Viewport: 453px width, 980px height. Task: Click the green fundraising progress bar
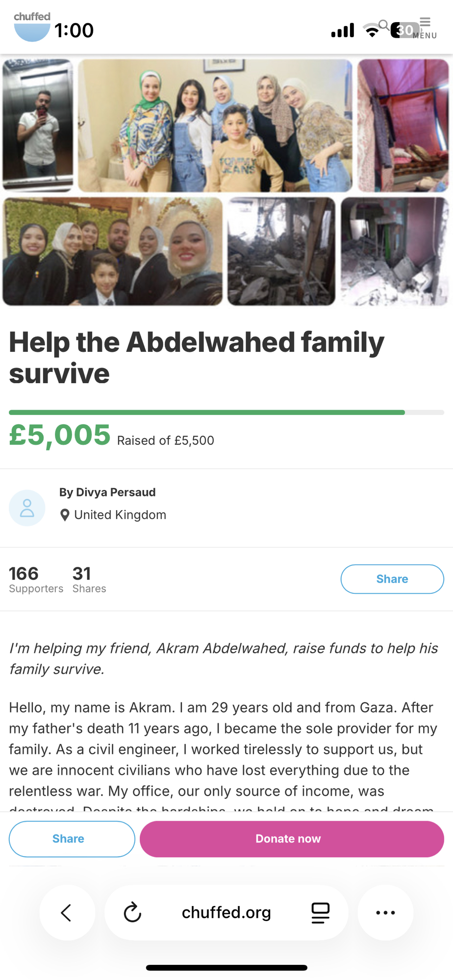click(207, 413)
